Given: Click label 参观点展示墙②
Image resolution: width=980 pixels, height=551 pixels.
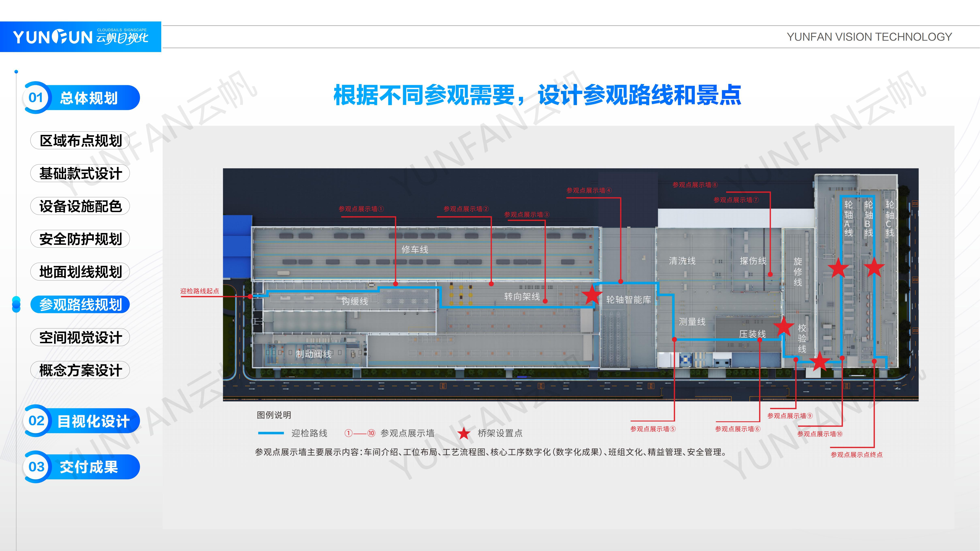Looking at the screenshot, I should 466,209.
